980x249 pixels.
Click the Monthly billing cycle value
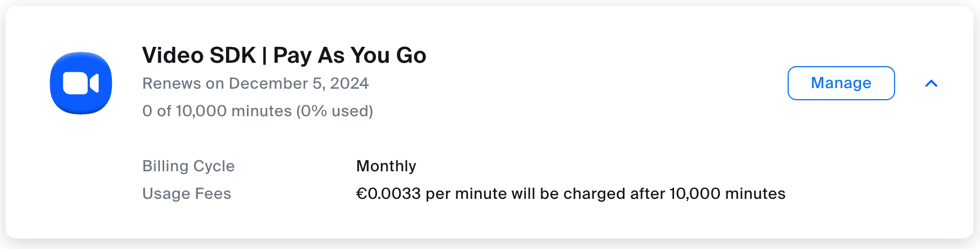386,166
